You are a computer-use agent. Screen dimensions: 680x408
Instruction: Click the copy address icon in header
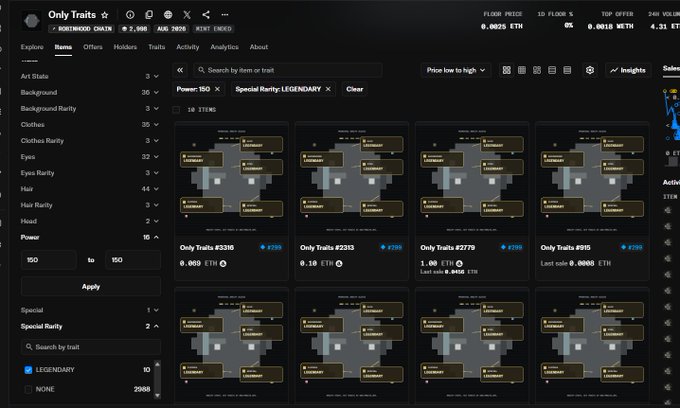click(149, 15)
